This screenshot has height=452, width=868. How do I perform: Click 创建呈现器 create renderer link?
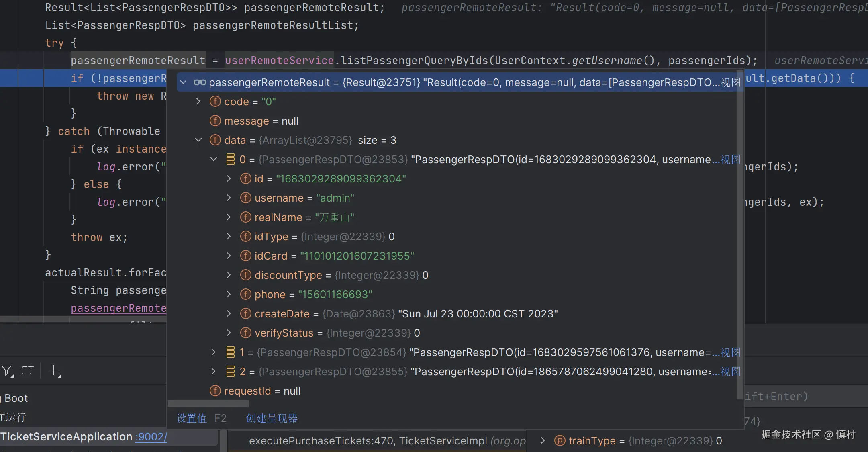tap(272, 418)
